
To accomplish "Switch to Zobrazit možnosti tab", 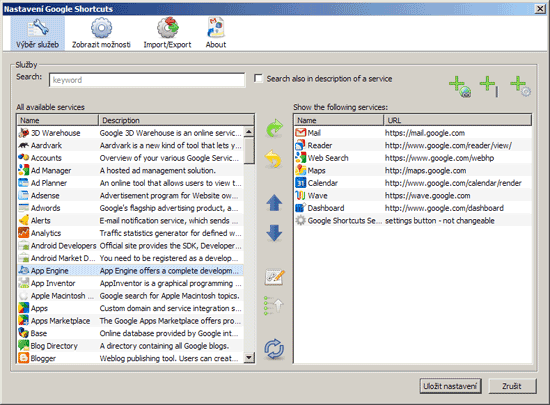I will point(101,34).
